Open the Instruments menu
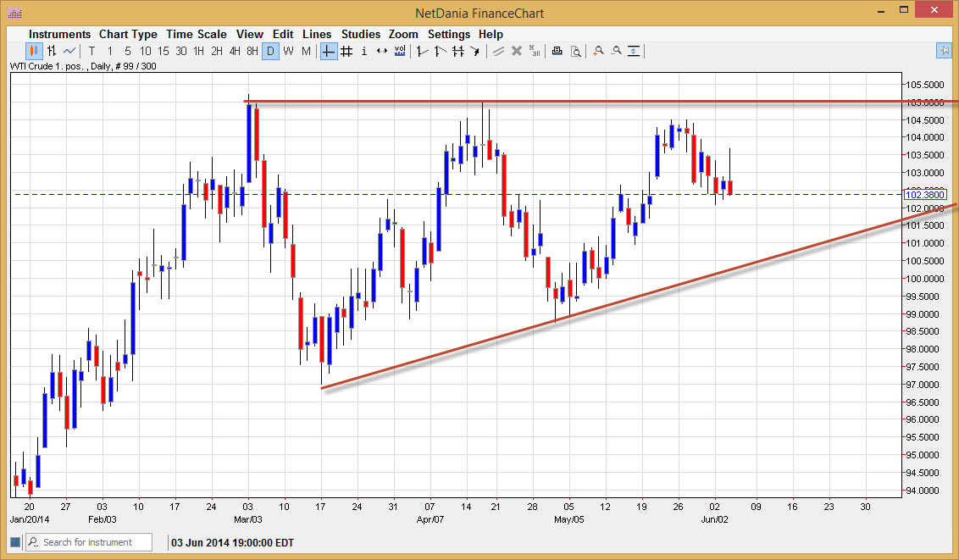 coord(59,34)
